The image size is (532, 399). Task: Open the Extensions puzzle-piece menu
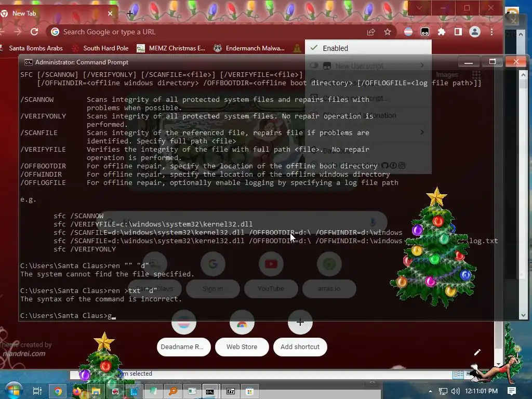pyautogui.click(x=442, y=32)
